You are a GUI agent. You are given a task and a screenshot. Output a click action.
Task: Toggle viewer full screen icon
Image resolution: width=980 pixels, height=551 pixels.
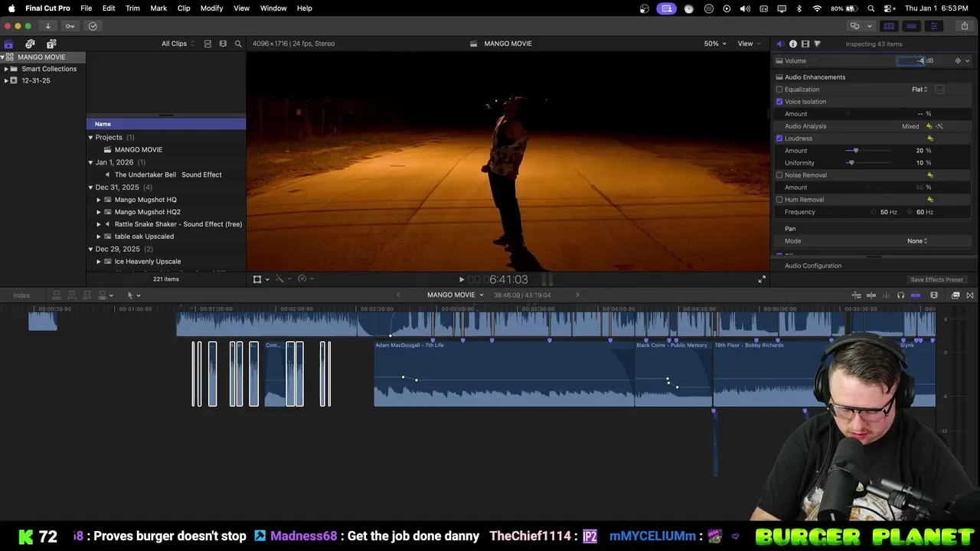click(x=762, y=279)
